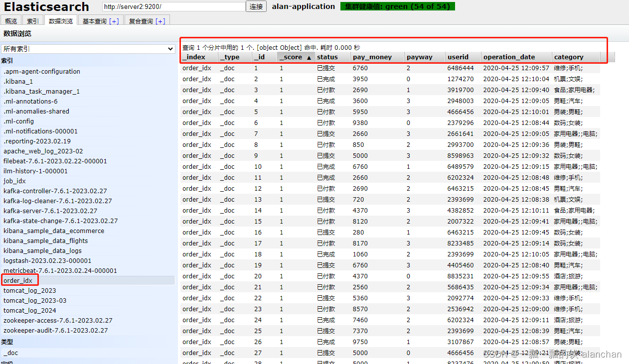Open the 所有索引 index filter dropdown
This screenshot has width=629, height=364.
pos(88,49)
